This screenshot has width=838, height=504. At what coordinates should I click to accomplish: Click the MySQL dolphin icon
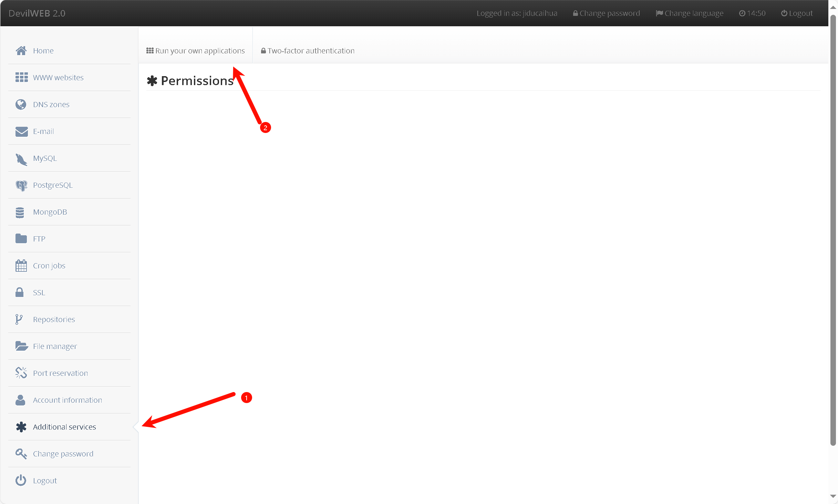(21, 159)
